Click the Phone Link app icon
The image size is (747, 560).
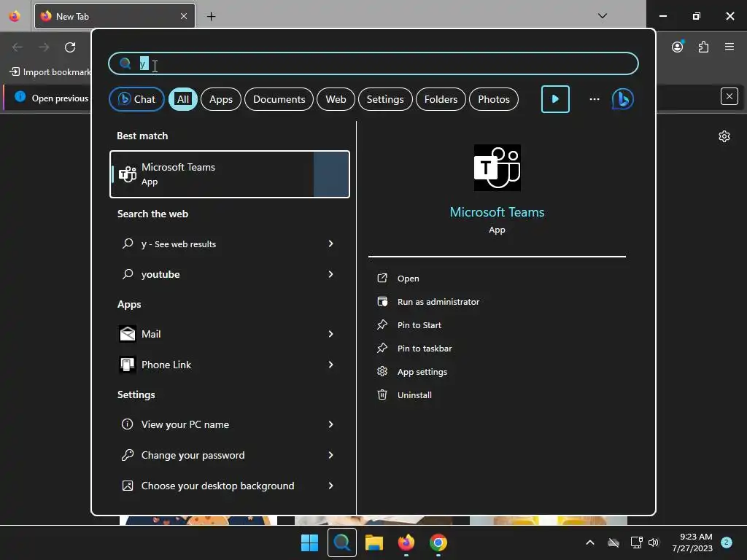(x=127, y=365)
